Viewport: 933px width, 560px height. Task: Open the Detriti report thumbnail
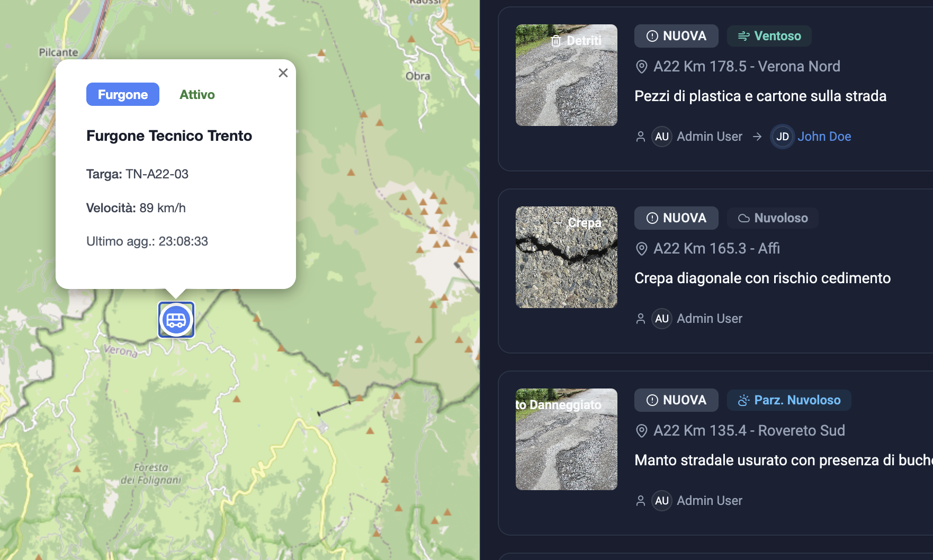tap(567, 75)
